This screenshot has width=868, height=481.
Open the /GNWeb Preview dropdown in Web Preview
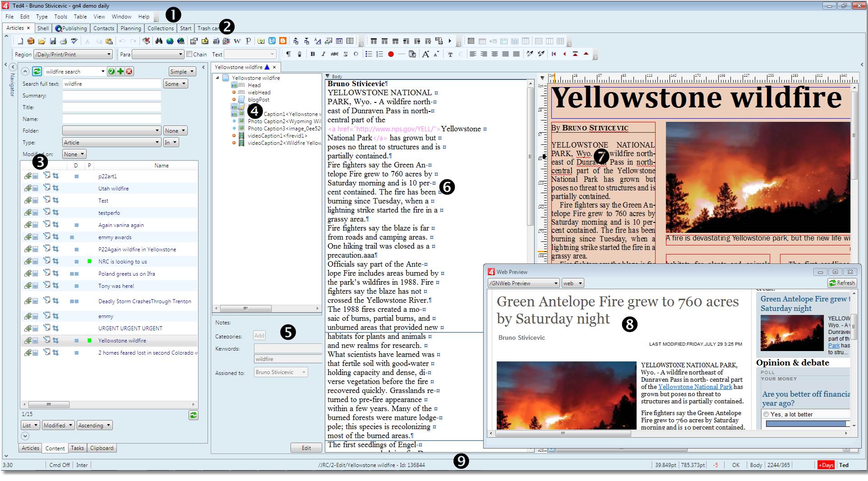coord(524,283)
